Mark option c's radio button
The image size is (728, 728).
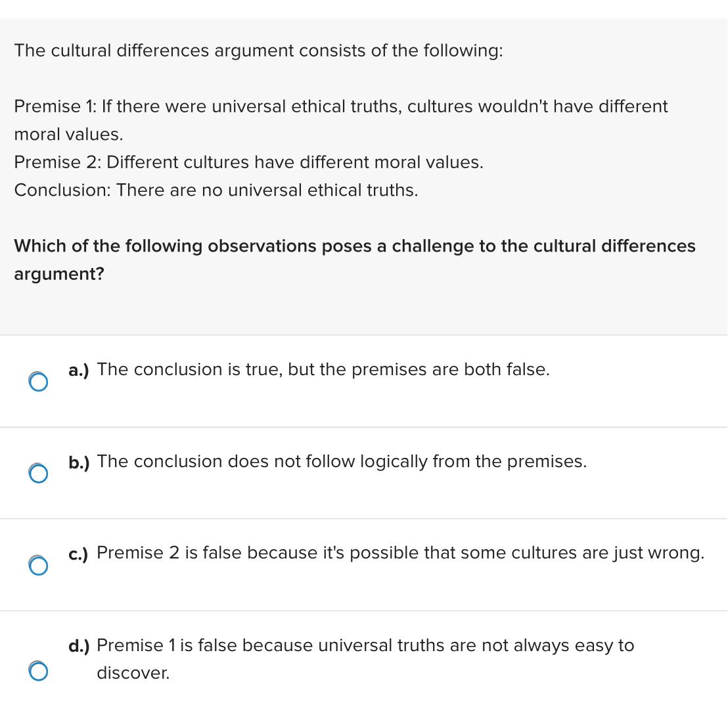[x=38, y=566]
